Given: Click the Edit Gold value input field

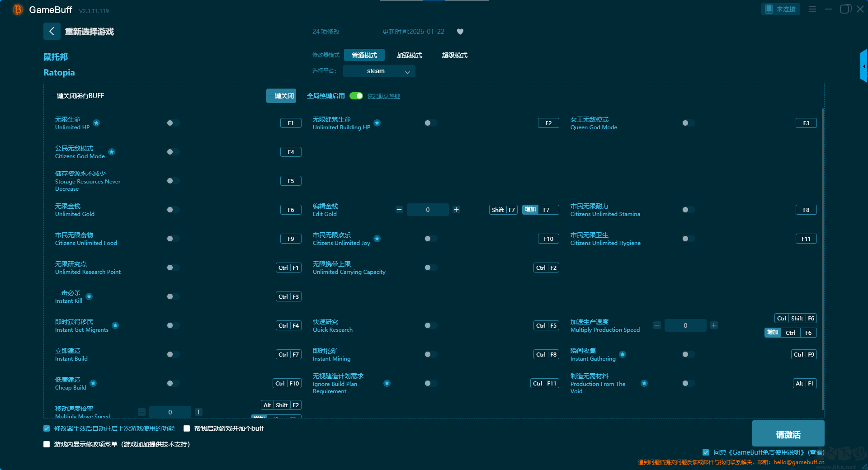Looking at the screenshot, I should pos(428,210).
